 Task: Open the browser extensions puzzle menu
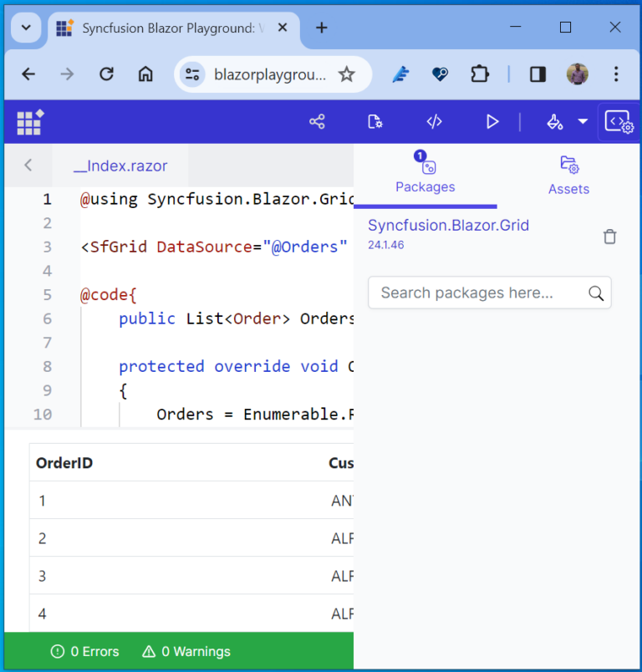coord(480,74)
